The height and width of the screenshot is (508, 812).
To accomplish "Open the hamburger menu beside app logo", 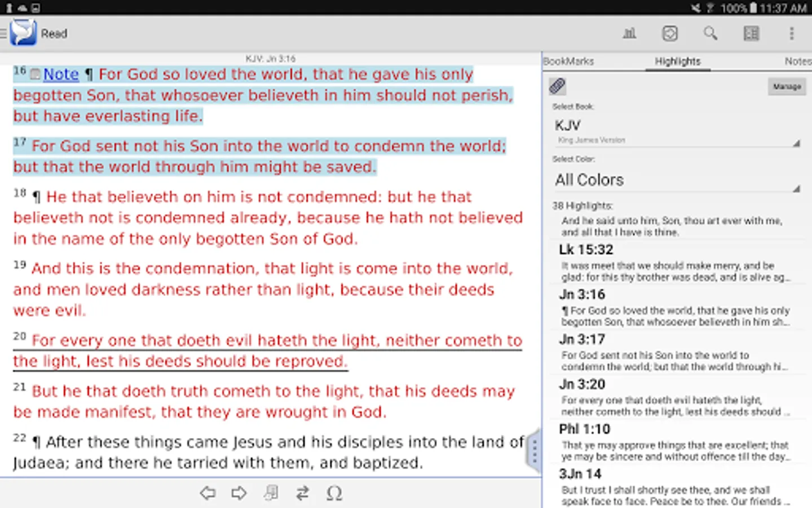I will [x=3, y=34].
